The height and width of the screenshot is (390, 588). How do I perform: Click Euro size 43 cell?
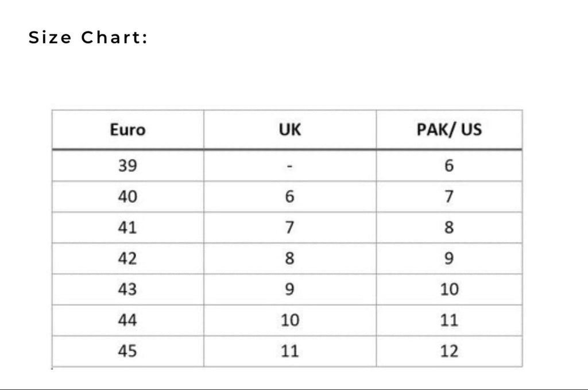(x=127, y=289)
